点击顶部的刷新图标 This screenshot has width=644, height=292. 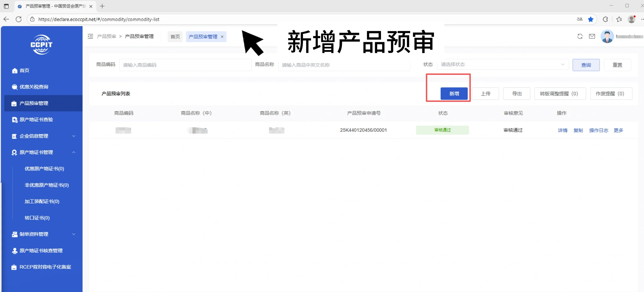click(x=579, y=36)
